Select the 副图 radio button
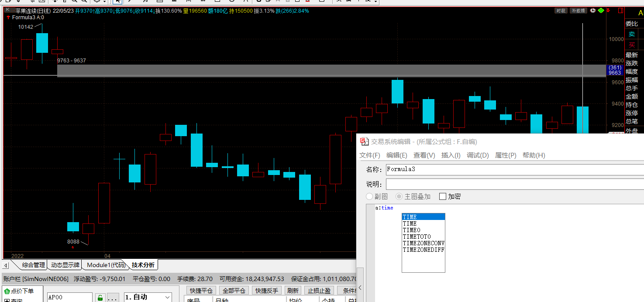 (369, 196)
